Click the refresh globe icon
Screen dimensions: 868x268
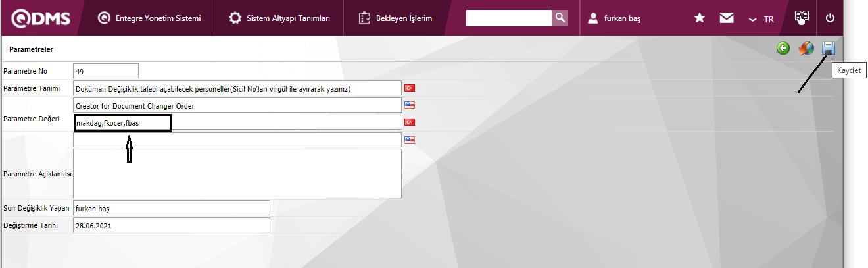[806, 48]
